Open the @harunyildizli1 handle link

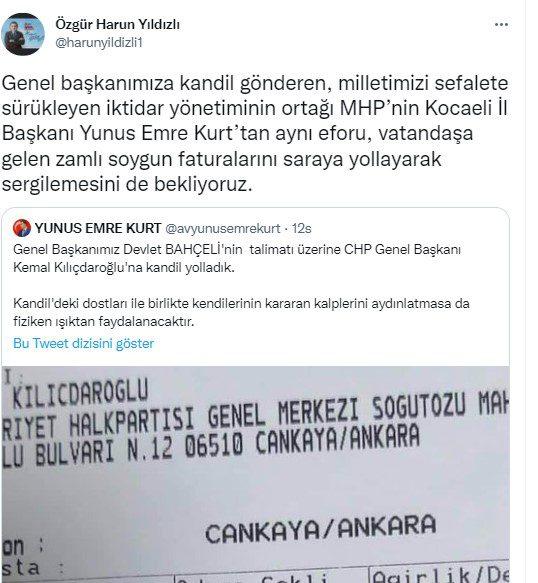(x=99, y=42)
